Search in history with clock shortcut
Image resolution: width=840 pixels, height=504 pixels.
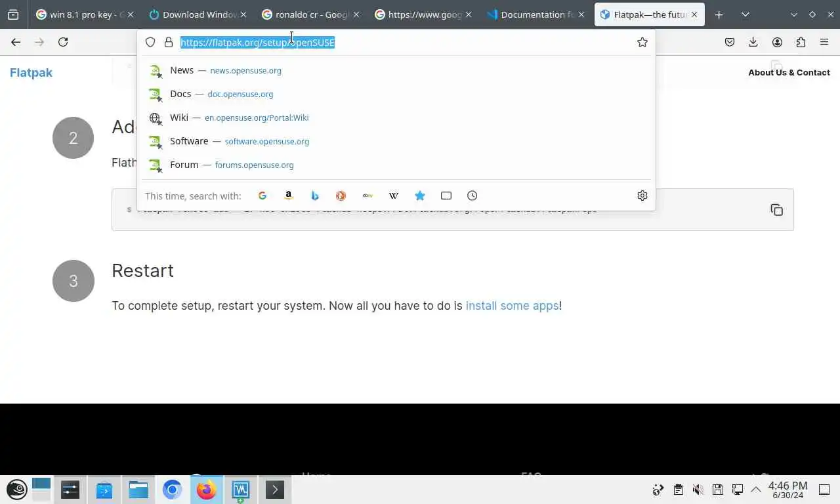pos(472,196)
